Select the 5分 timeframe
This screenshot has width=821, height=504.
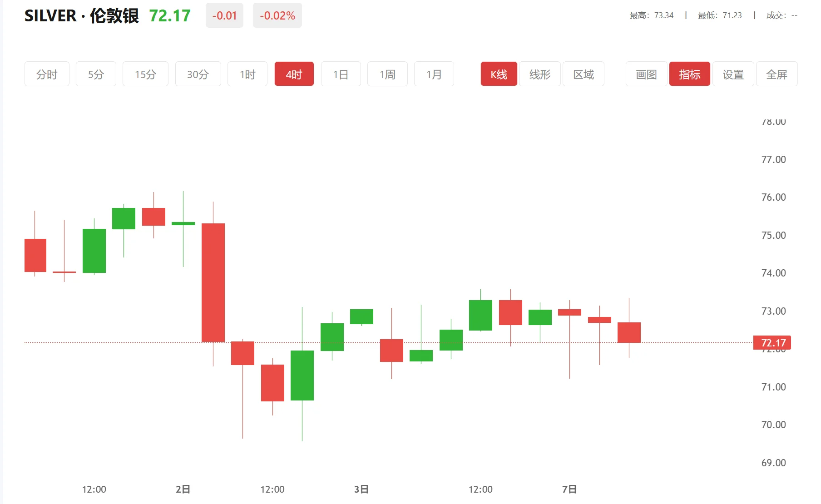[96, 74]
